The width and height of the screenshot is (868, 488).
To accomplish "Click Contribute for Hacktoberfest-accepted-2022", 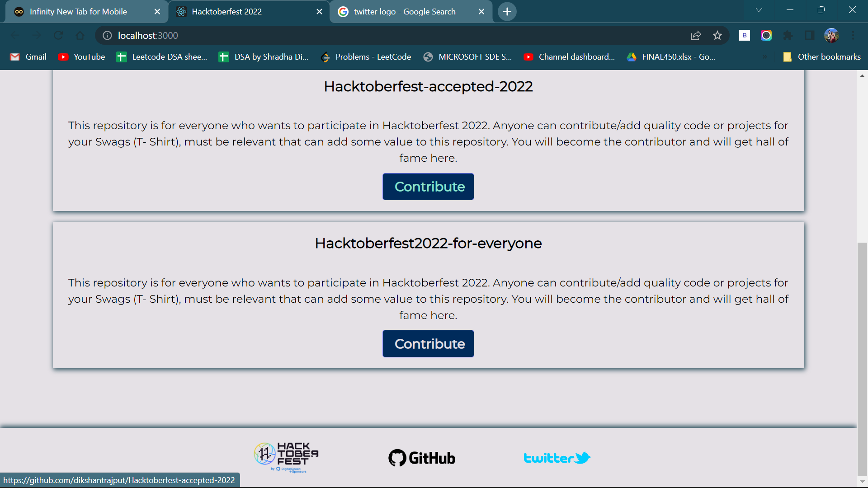I will point(428,187).
